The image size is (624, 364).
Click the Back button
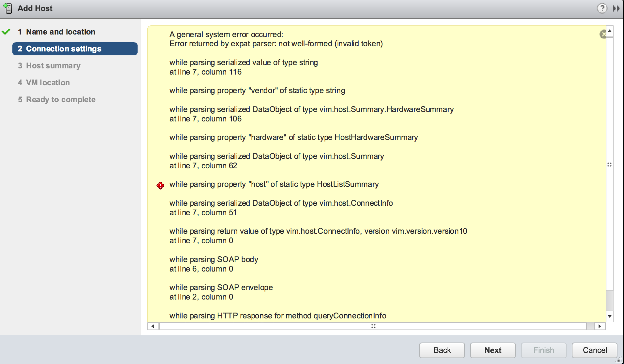click(x=442, y=350)
